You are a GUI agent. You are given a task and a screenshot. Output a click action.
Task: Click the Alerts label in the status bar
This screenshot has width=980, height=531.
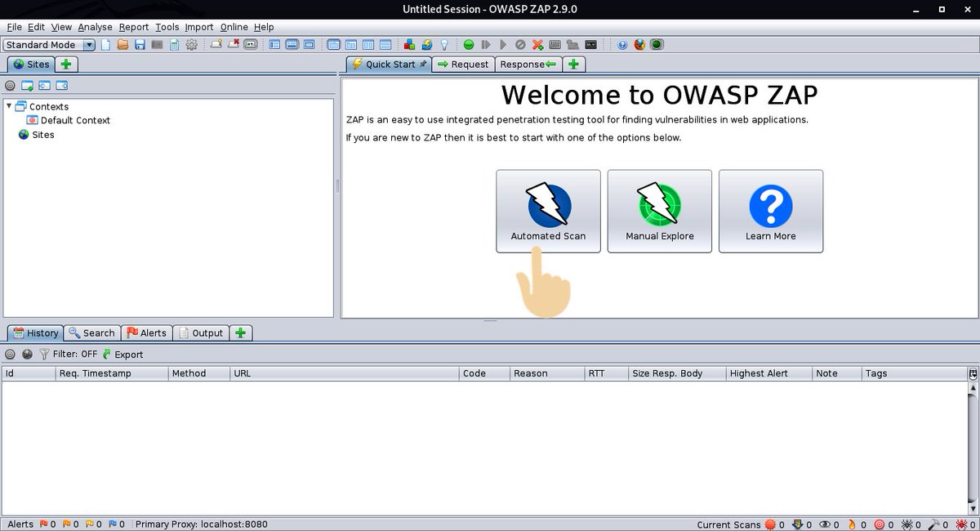point(21,524)
